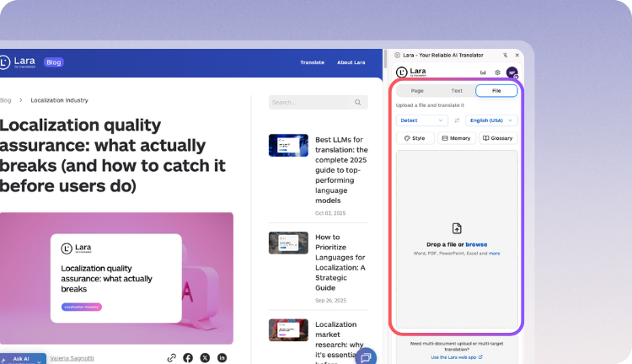Screen dimensions: 632x364
Task: Open the About Lara menu link
Action: click(351, 62)
